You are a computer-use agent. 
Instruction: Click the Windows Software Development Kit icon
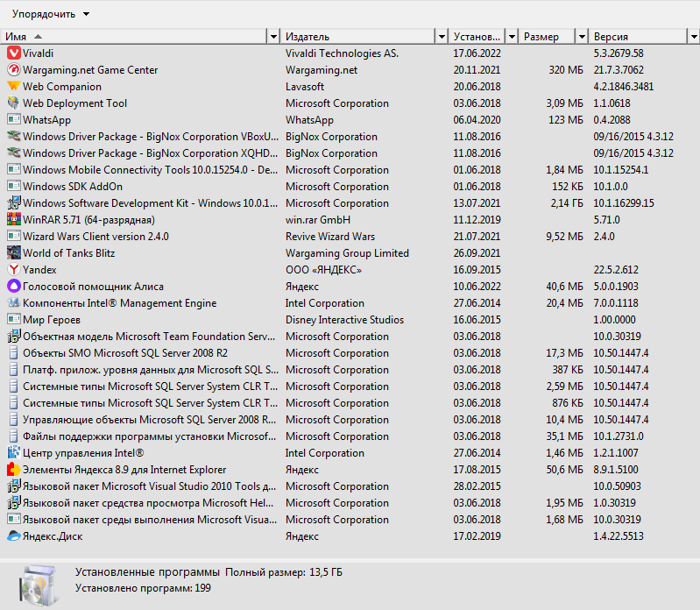pos(14,202)
